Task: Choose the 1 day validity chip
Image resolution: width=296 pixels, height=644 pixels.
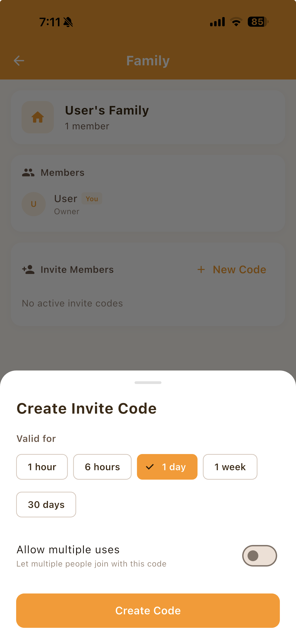Action: [x=167, y=467]
